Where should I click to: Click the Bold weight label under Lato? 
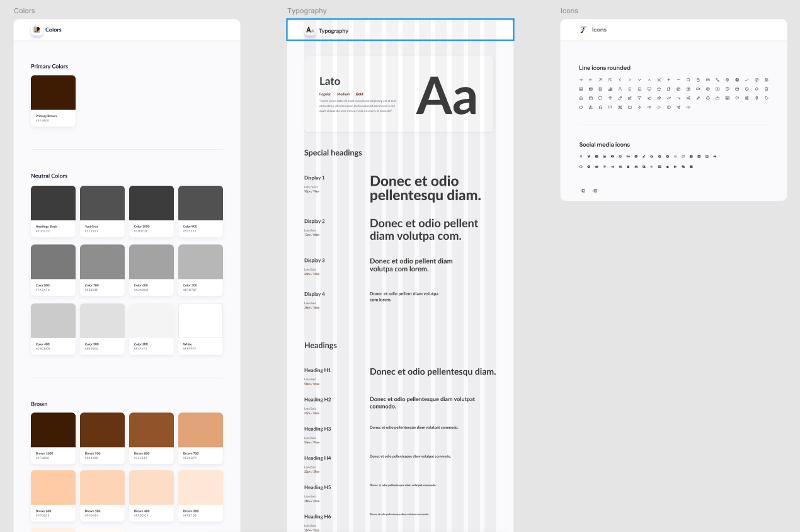click(x=359, y=94)
